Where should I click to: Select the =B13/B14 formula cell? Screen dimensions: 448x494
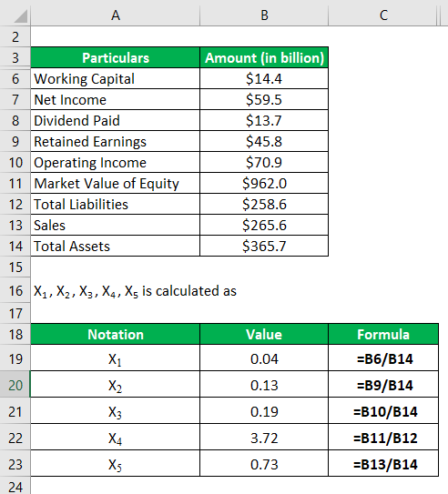pos(383,464)
